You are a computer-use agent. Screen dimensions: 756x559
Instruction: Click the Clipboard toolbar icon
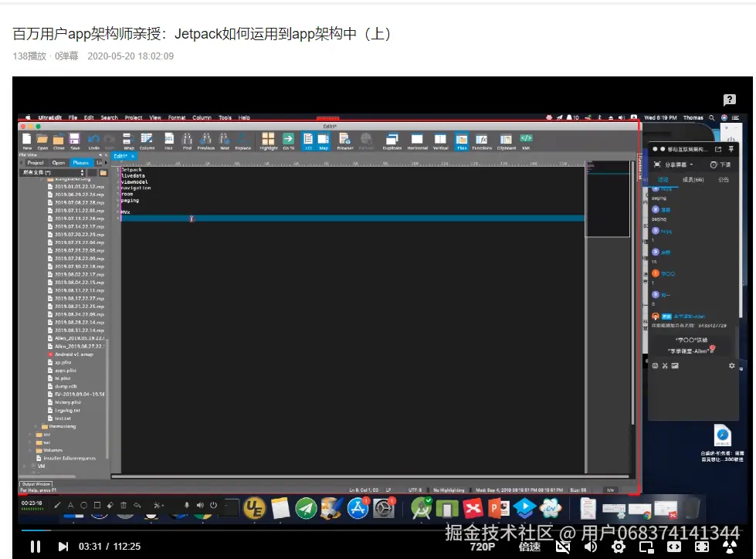(506, 141)
